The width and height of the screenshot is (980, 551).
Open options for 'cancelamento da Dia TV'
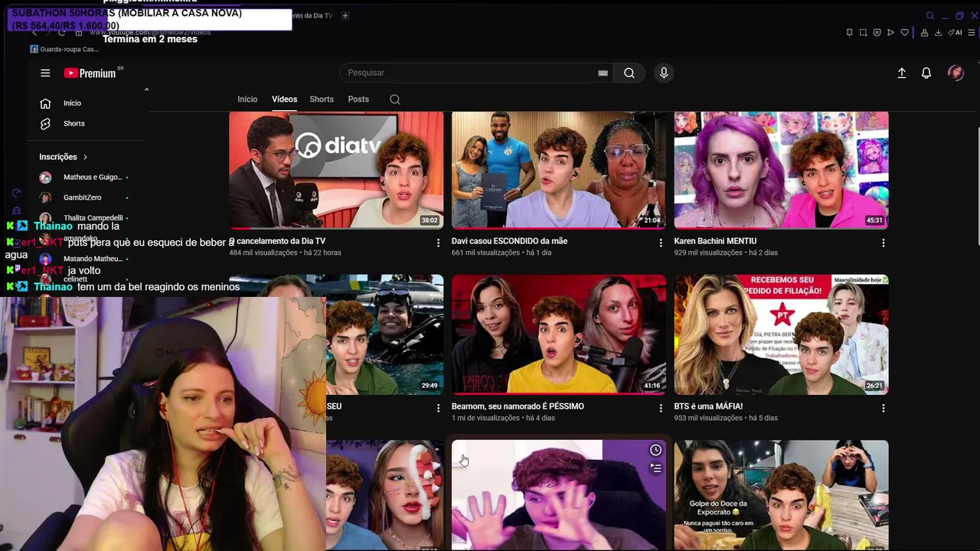(x=438, y=243)
